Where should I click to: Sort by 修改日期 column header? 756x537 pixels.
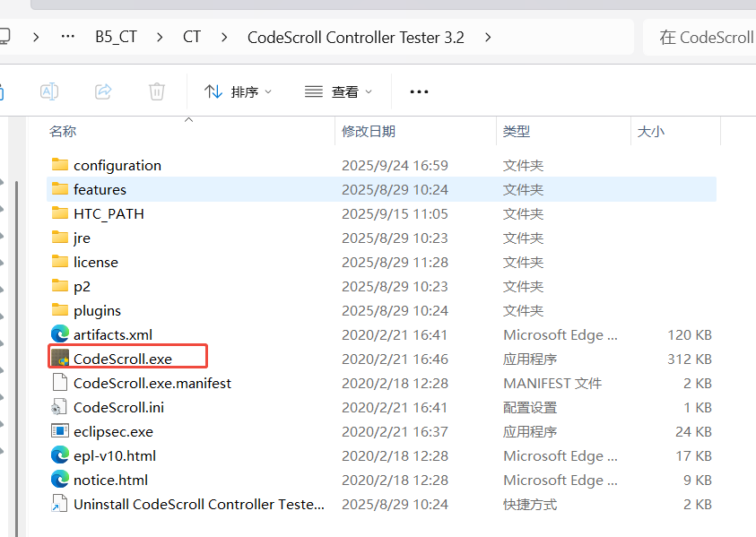(369, 131)
